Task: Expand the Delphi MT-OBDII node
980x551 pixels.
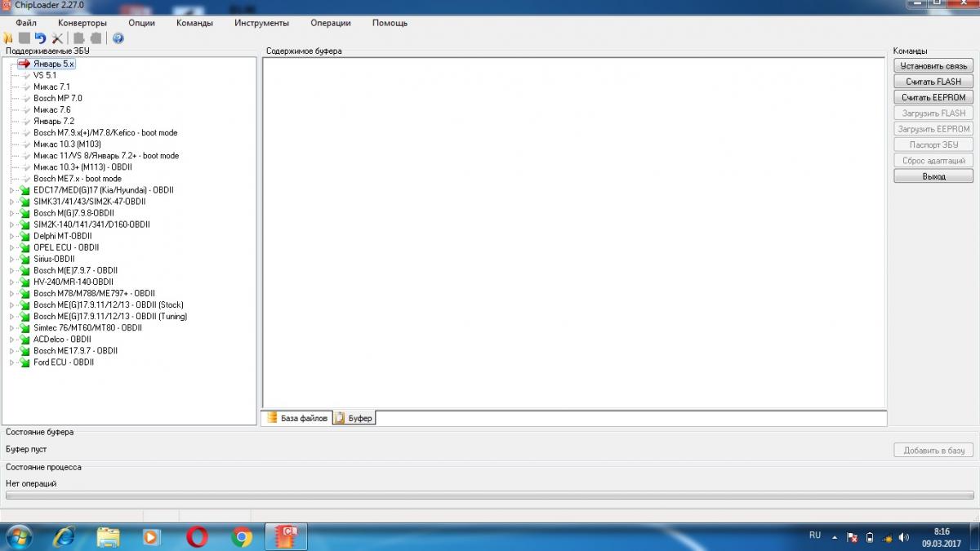Action: coord(12,236)
